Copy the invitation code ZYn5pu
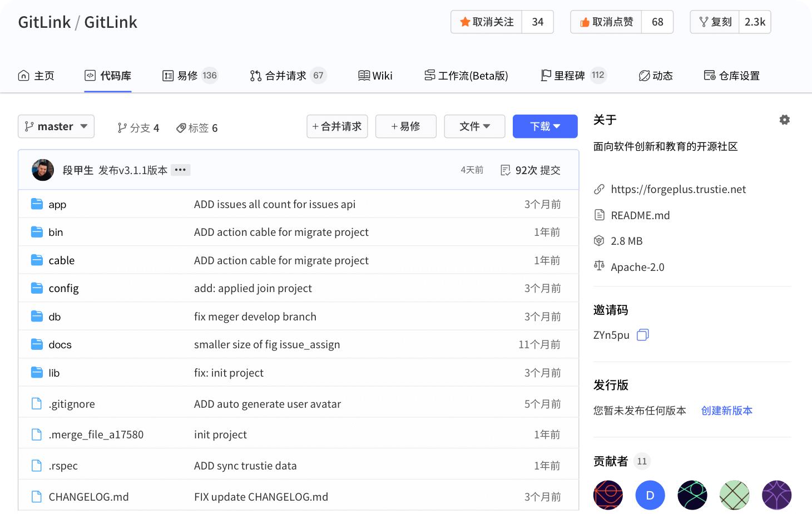 coord(643,334)
